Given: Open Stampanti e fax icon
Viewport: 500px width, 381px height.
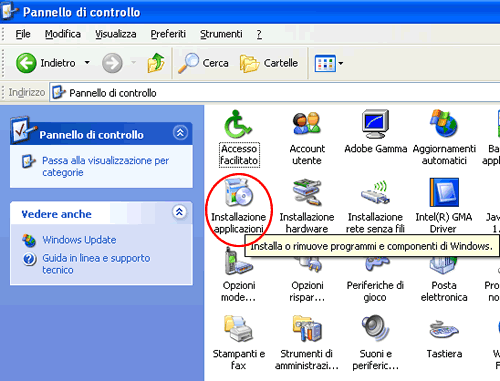Looking at the screenshot, I should pyautogui.click(x=239, y=329).
